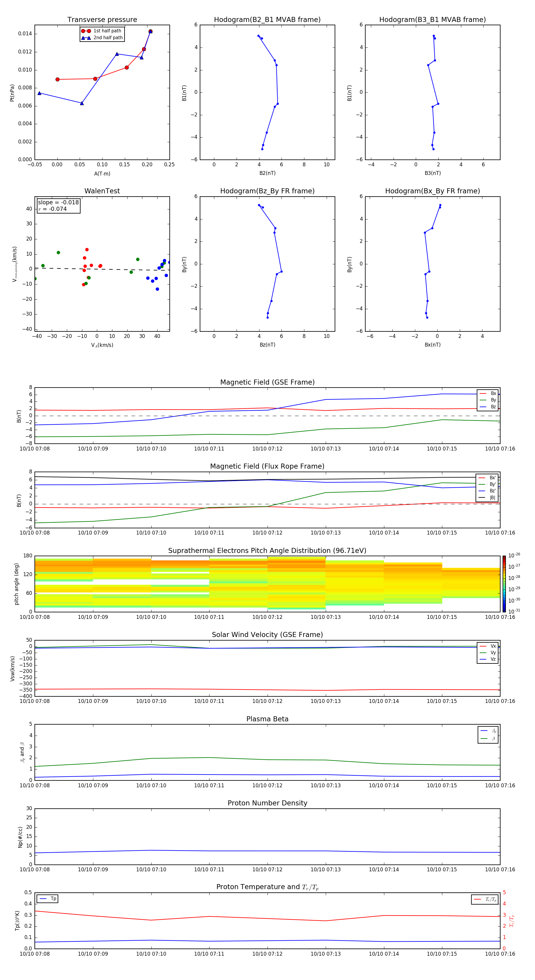Click topmost red data point in WalenTest plot
This screenshot has width=535, height=980.
tap(87, 249)
